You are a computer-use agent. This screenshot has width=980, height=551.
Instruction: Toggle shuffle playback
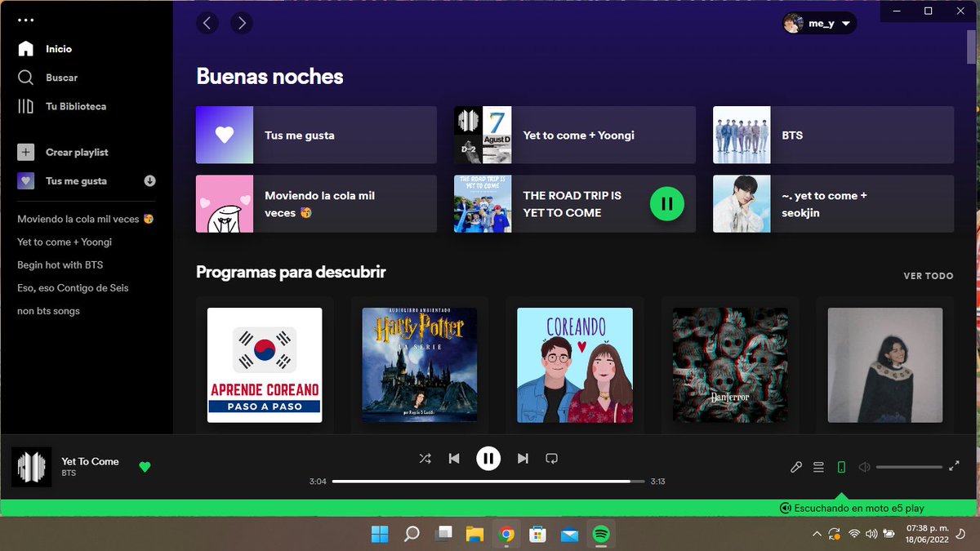coord(425,459)
